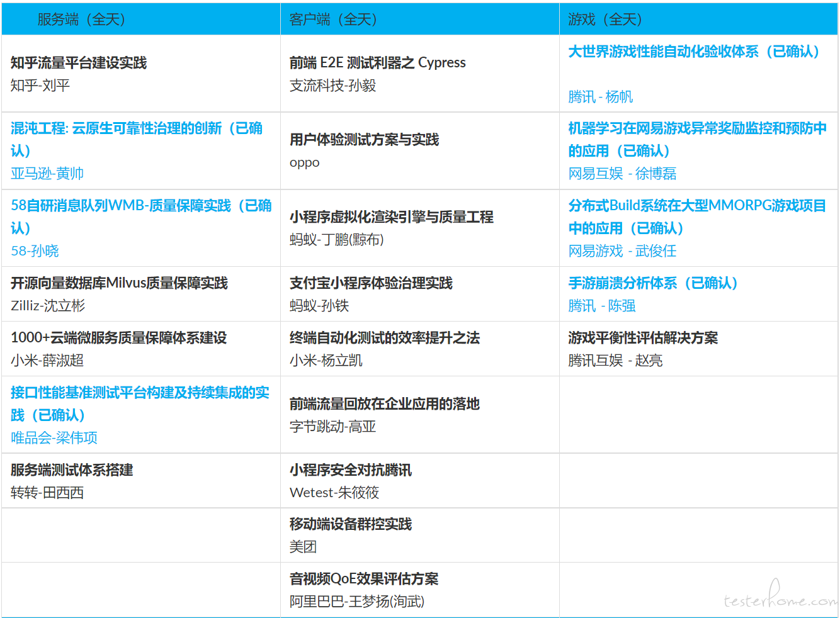
Task: Click speaker text 小米-薛淑超
Action: 47,361
